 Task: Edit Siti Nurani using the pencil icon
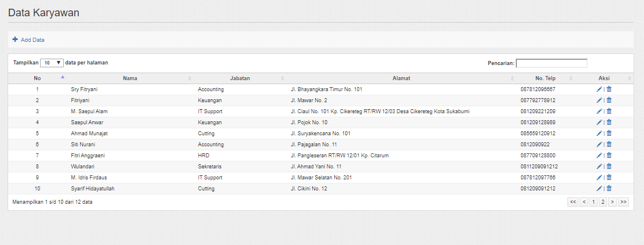(x=599, y=145)
